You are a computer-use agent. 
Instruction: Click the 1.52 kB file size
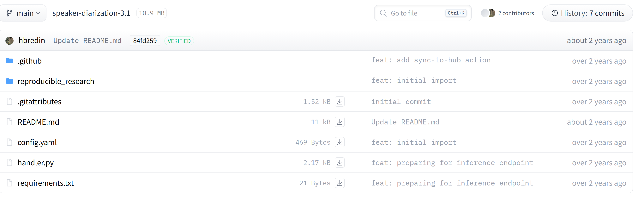(317, 102)
